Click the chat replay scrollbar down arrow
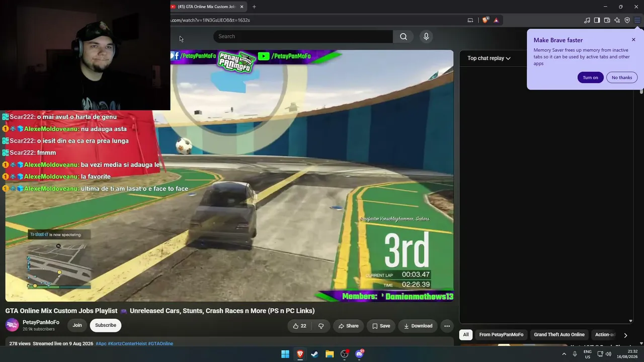The width and height of the screenshot is (644, 362). [x=631, y=321]
